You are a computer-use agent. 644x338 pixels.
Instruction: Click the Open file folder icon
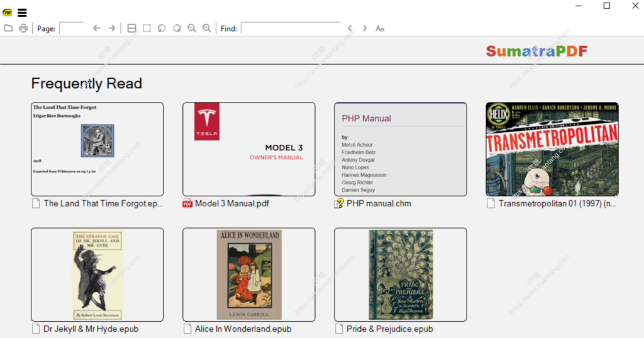click(8, 28)
